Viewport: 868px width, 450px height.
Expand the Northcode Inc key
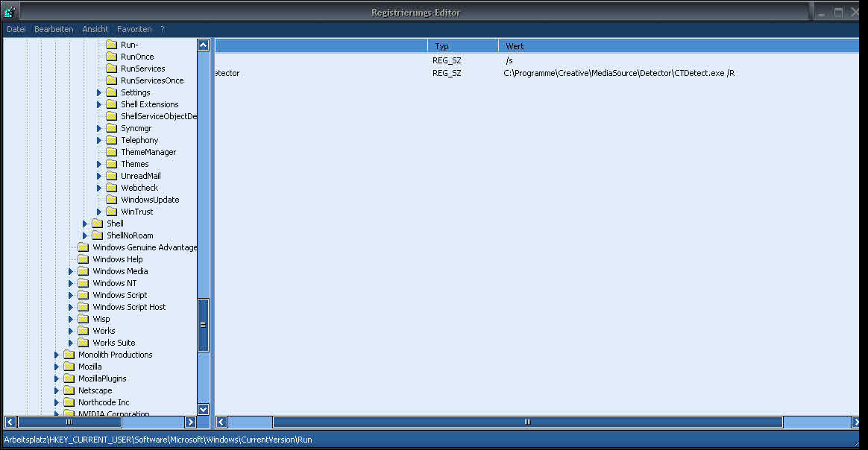(56, 402)
